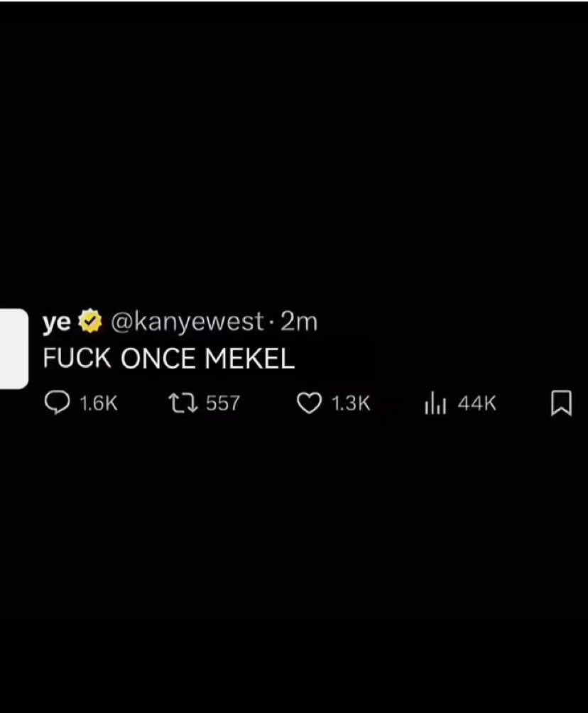Screen dimensions: 588x713
Task: Toggle bookmark state for the post
Action: [x=561, y=403]
